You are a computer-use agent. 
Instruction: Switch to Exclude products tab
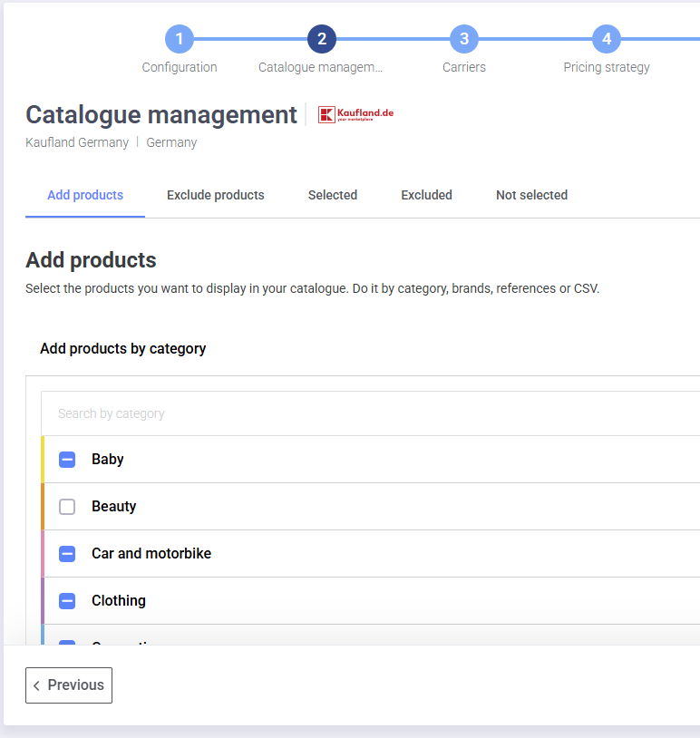pyautogui.click(x=216, y=195)
